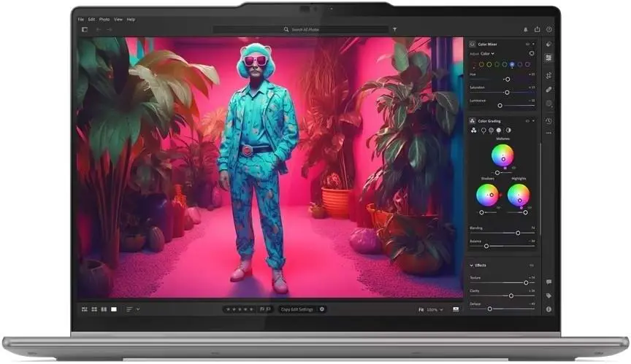Click the Search All Photos field
Image resolution: width=631 pixels, height=364 pixels.
(x=301, y=29)
